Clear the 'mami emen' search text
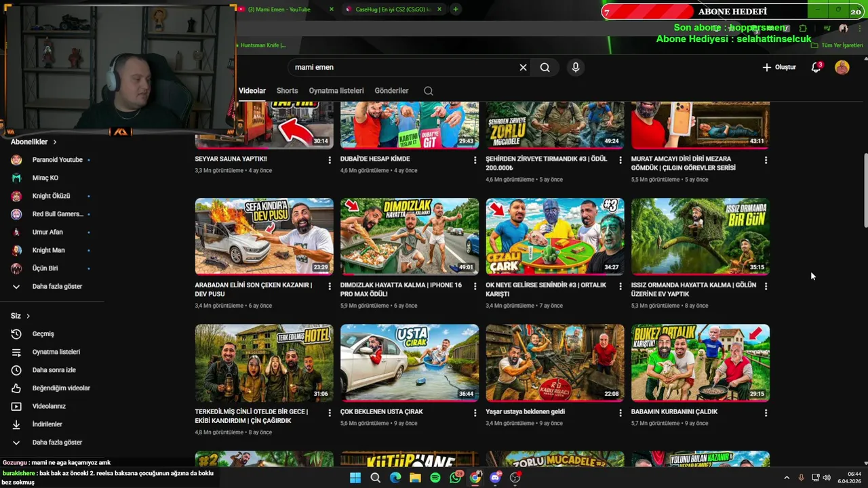Image resolution: width=868 pixels, height=488 pixels. pyautogui.click(x=523, y=67)
